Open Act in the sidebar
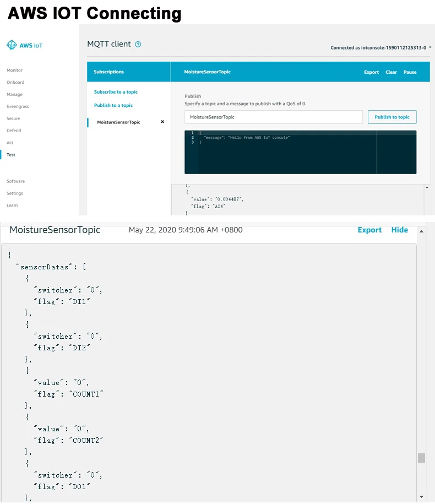 click(x=10, y=143)
